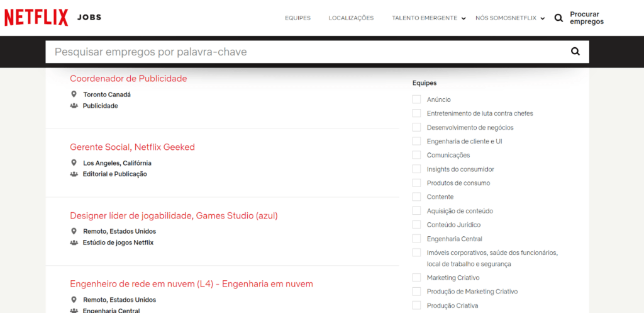Check Imóveis corporativos, saúde dos funcionários filter
The width and height of the screenshot is (644, 313).
pyautogui.click(x=417, y=252)
